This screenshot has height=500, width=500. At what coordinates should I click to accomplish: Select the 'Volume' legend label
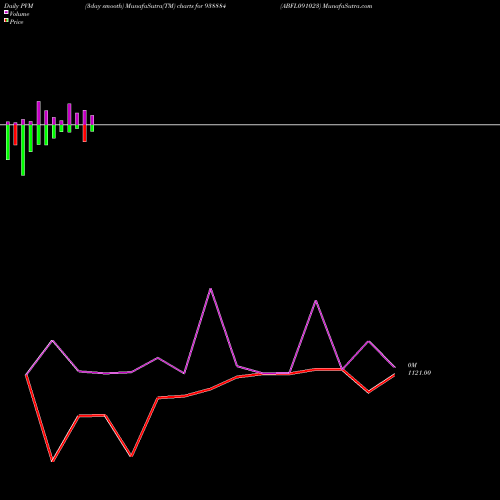tap(19, 14)
